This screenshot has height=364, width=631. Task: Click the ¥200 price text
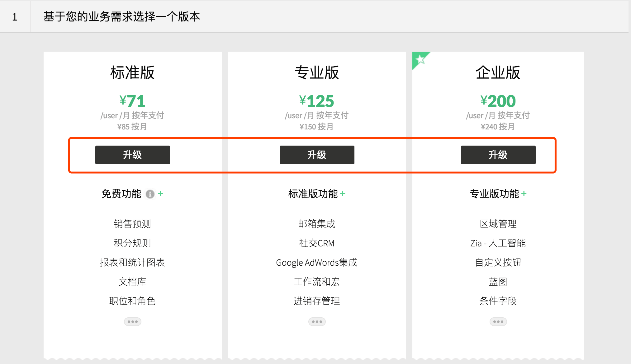coord(498,101)
